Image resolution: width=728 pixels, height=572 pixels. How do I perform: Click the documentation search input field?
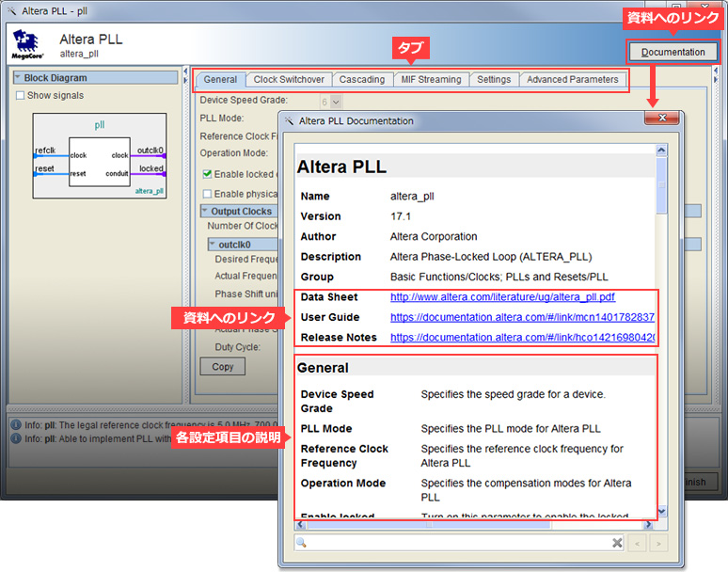tap(460, 542)
